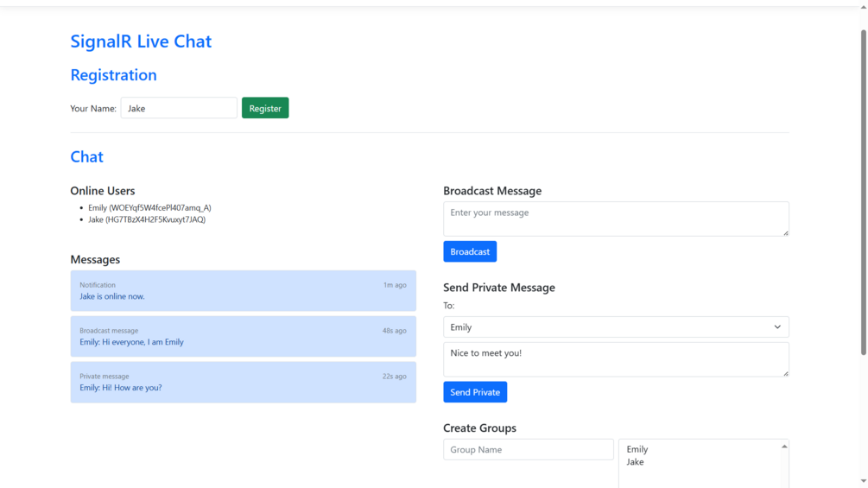
Task: Click the private message 'Hi! How are you?'
Action: point(243,383)
